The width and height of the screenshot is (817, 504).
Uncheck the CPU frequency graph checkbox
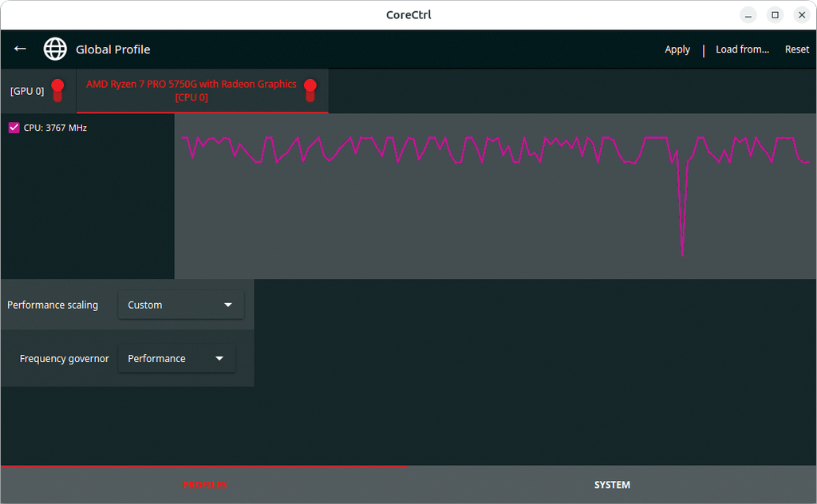click(14, 128)
